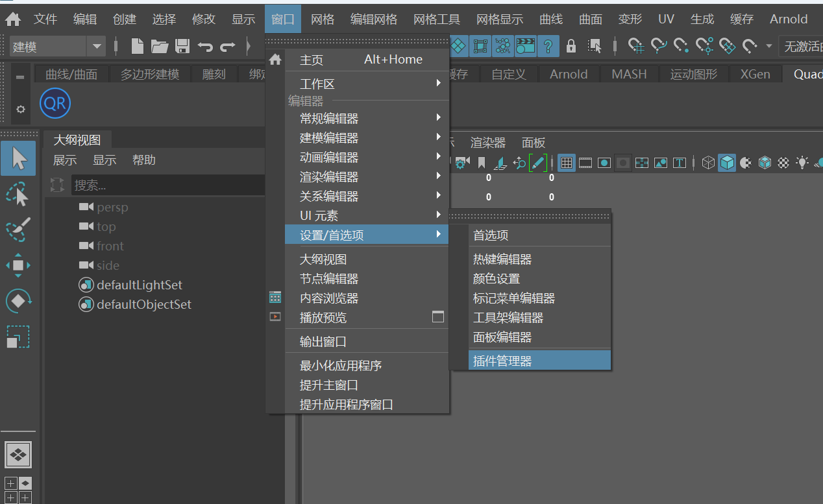Select the Paint Selection tool

pyautogui.click(x=18, y=229)
